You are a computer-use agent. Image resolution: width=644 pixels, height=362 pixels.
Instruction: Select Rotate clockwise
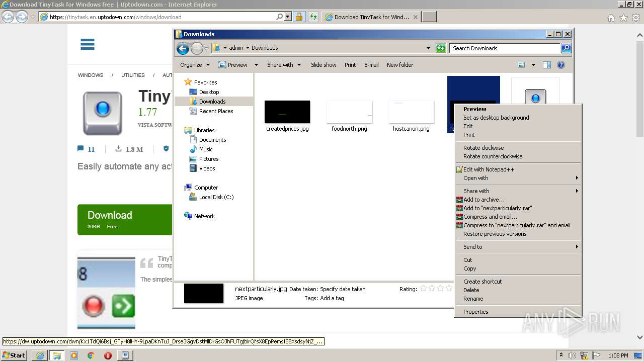[518, 148]
